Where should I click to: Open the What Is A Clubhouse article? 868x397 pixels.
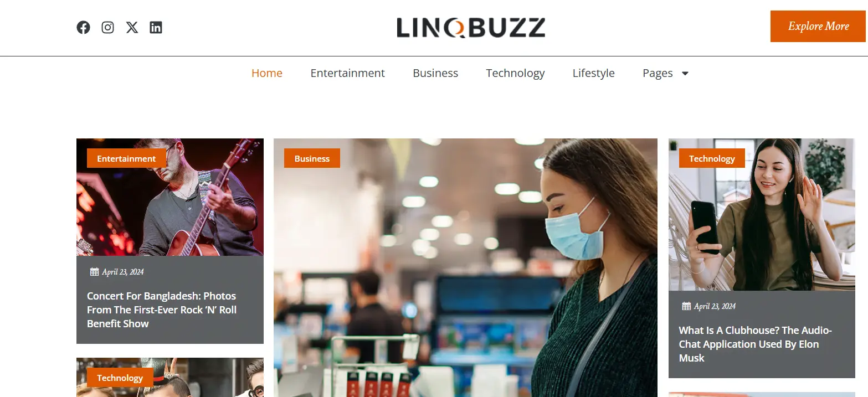pos(756,344)
